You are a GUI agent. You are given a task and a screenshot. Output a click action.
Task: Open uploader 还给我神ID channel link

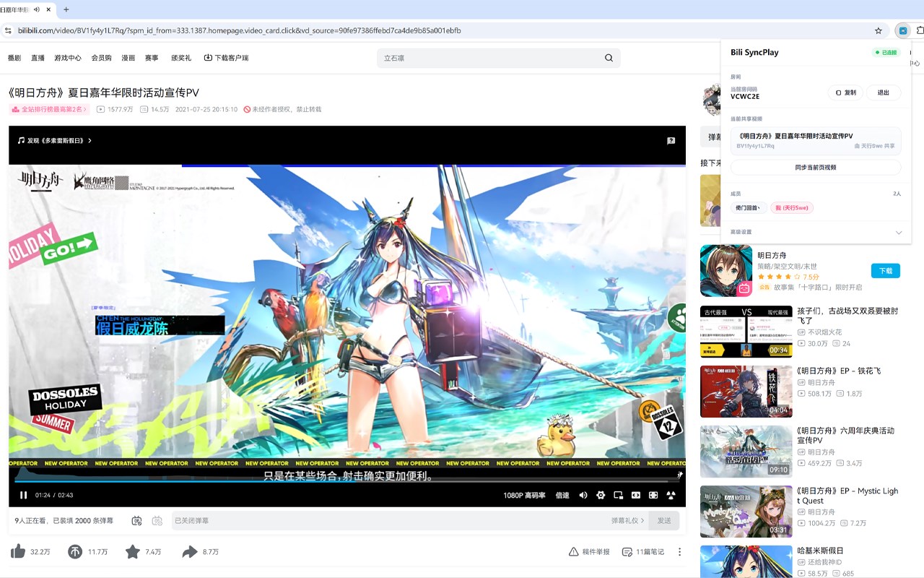(824, 562)
